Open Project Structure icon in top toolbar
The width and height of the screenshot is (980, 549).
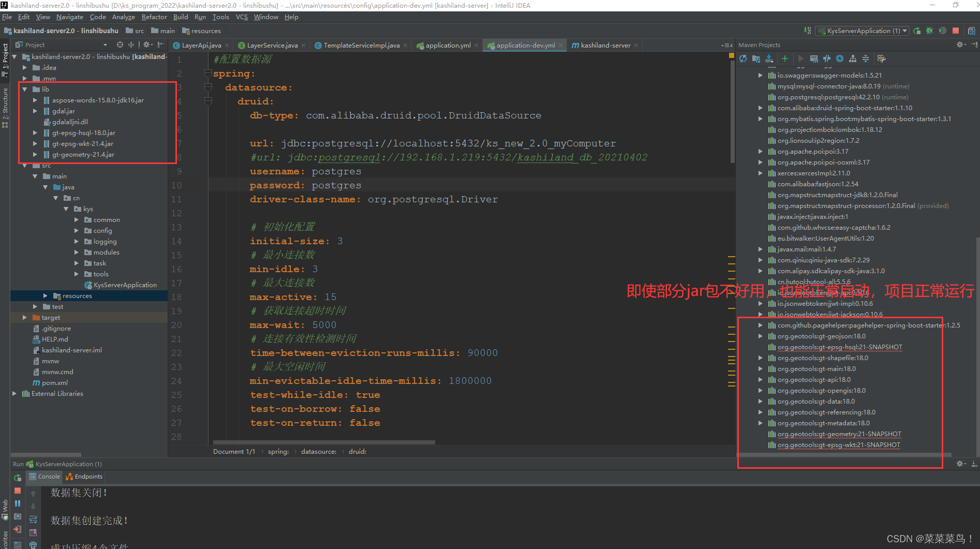pos(972,31)
